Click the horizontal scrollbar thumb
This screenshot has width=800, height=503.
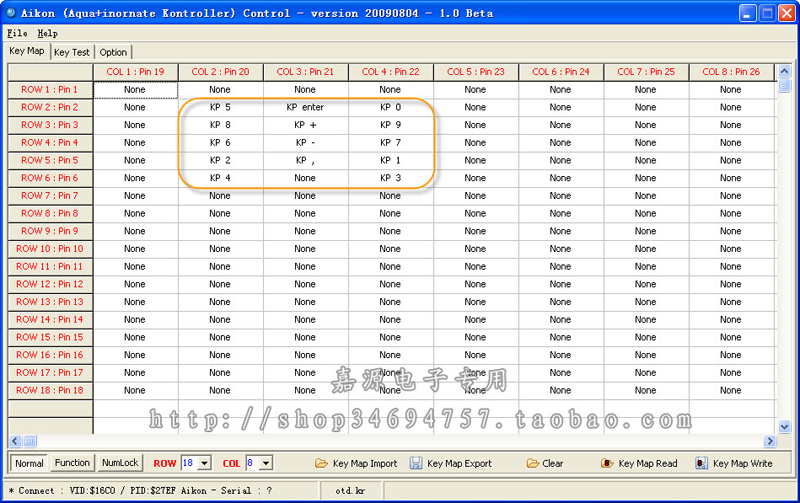pos(30,441)
